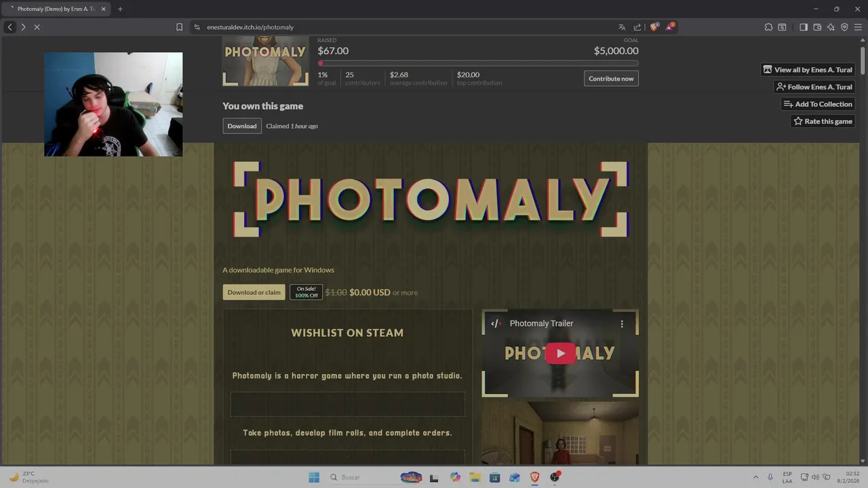This screenshot has width=868, height=488.
Task: Open the translate page icon
Action: 622,27
